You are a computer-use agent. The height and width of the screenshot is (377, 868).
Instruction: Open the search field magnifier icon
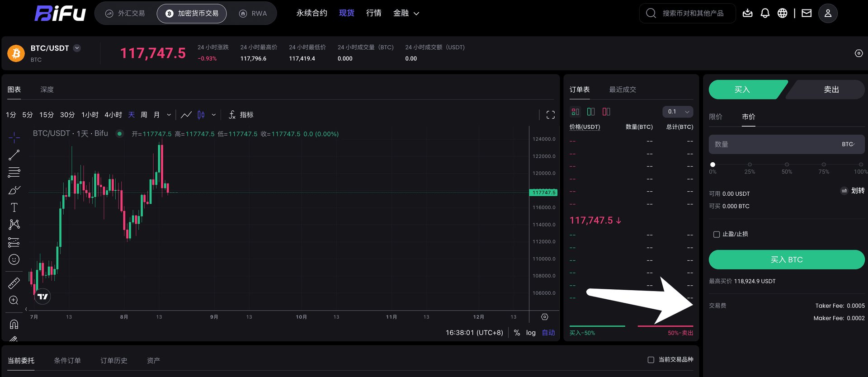(x=651, y=13)
